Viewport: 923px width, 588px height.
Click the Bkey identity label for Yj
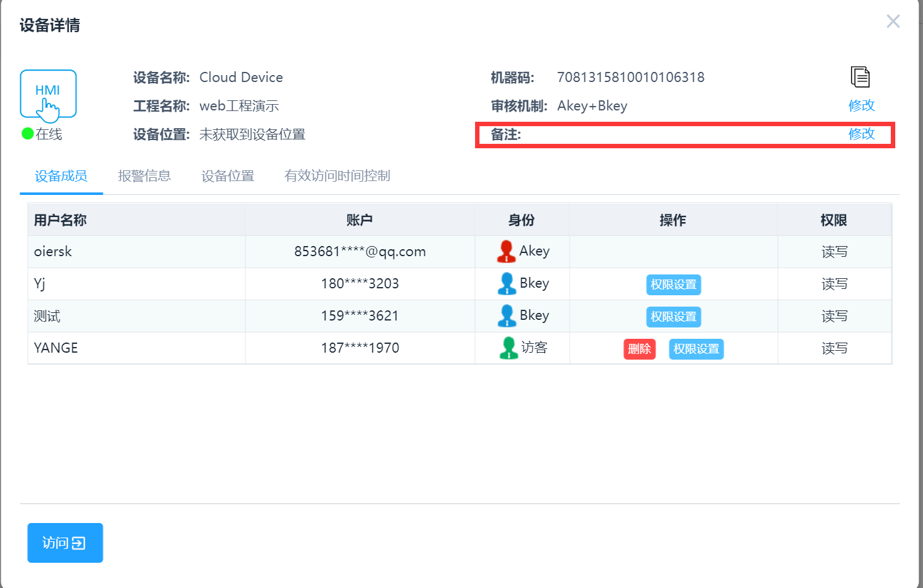[x=534, y=283]
